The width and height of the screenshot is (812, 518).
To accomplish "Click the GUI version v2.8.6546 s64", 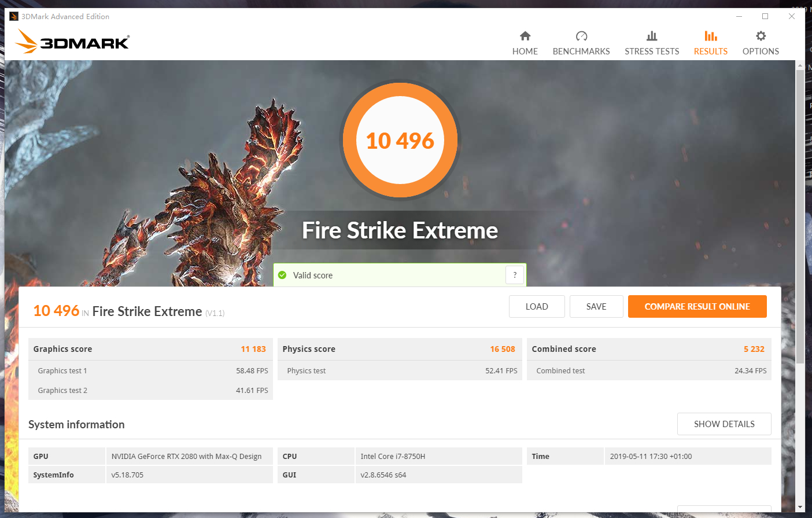I will 383,475.
